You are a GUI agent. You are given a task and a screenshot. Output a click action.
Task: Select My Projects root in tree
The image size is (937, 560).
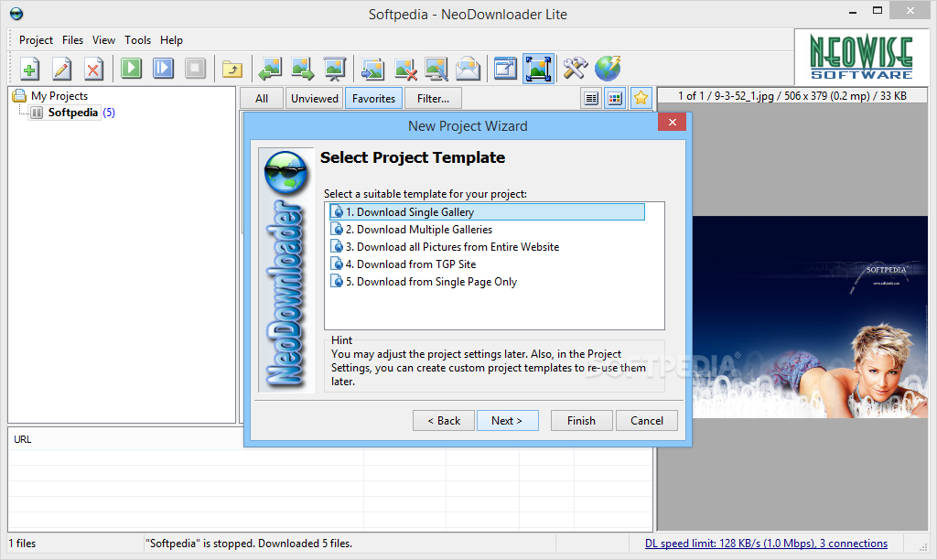coord(59,96)
